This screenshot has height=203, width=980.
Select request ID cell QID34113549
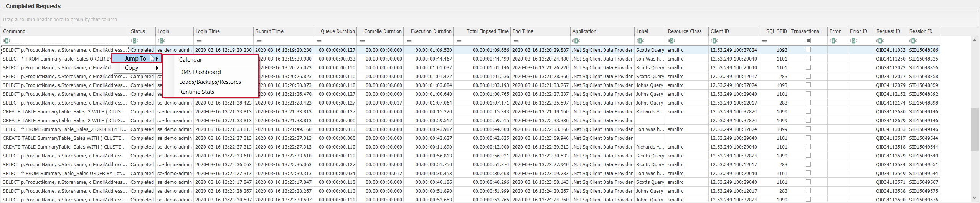point(891,173)
